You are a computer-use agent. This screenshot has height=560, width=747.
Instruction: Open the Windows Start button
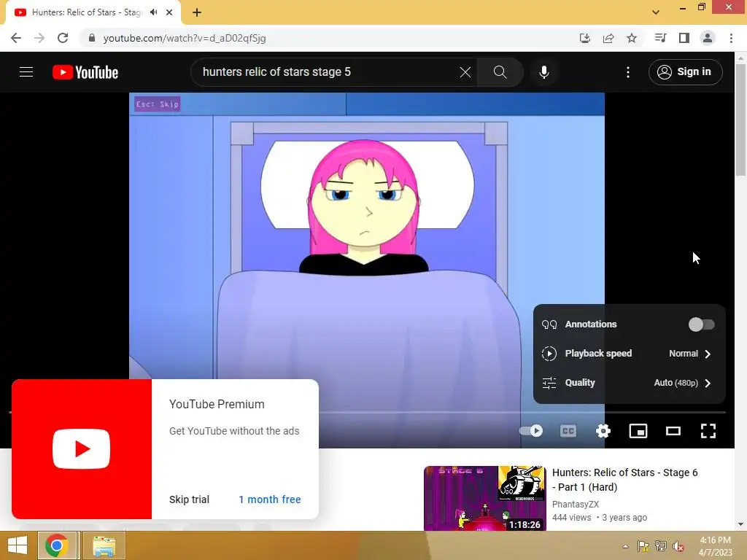[18, 545]
